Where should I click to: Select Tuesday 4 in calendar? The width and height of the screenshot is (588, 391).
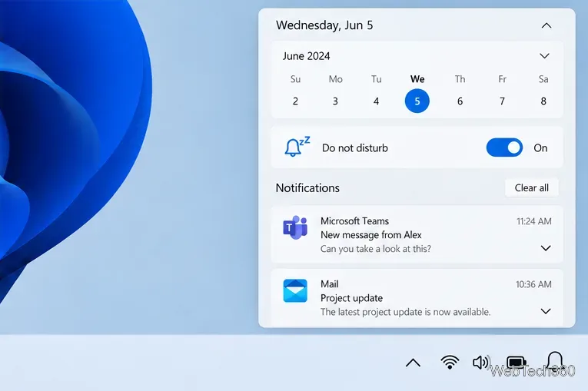point(376,101)
